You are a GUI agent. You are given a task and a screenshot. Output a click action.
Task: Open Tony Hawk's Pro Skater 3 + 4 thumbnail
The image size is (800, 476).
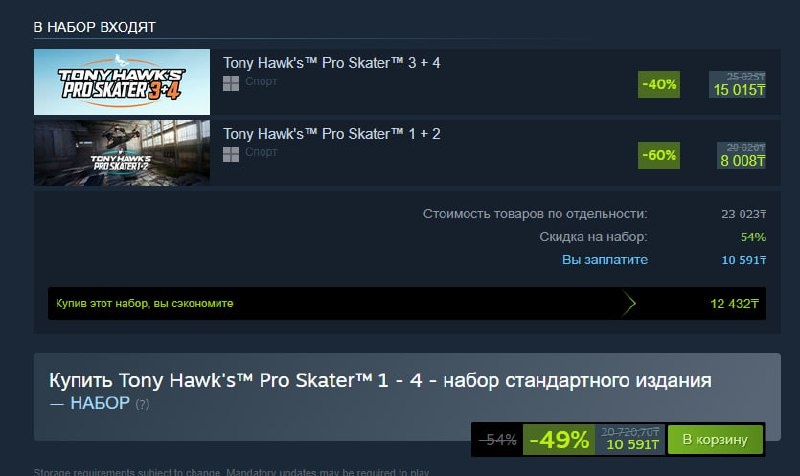[x=122, y=82]
